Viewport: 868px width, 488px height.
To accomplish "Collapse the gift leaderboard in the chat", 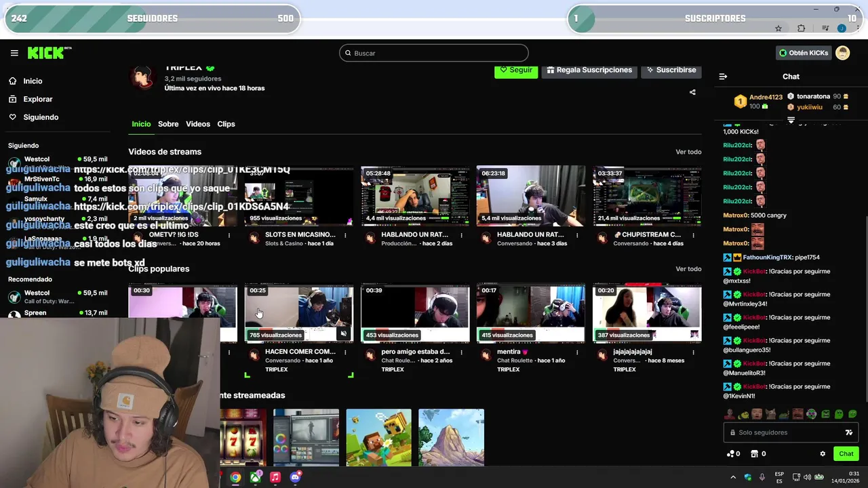I will [791, 120].
